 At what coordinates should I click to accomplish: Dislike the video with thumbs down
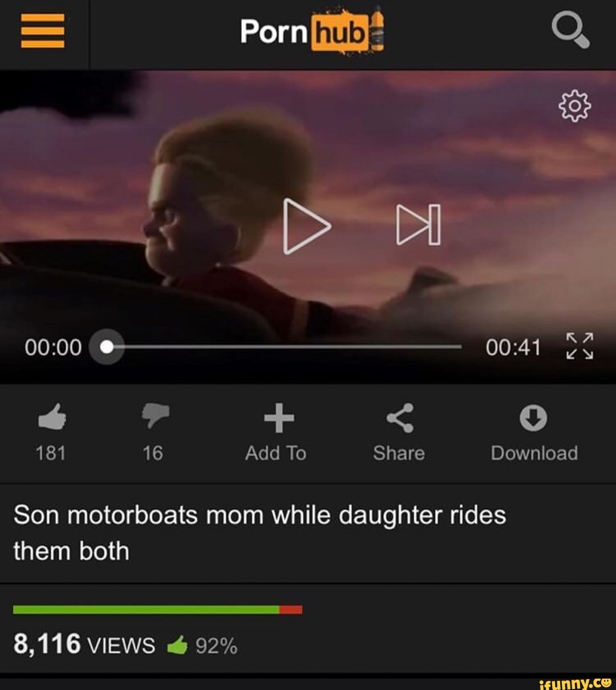pyautogui.click(x=155, y=416)
